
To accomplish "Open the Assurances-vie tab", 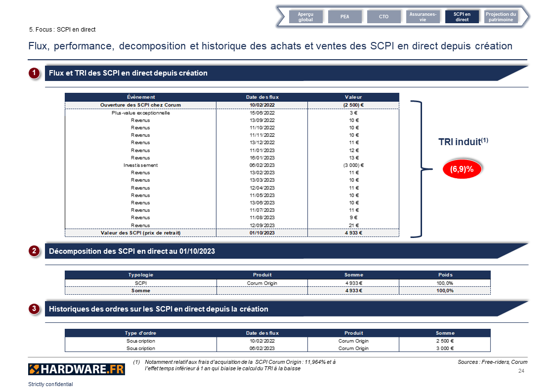I will (423, 17).
